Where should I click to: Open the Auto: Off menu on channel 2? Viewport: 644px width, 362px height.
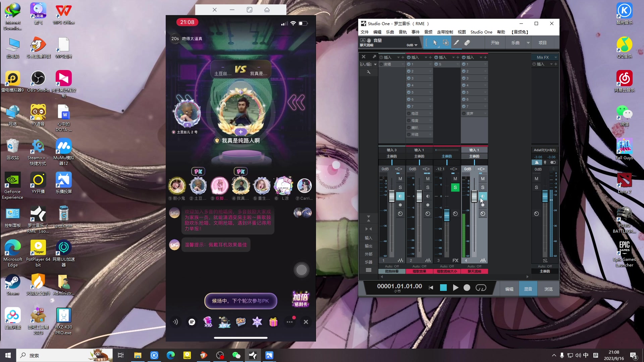(419, 266)
